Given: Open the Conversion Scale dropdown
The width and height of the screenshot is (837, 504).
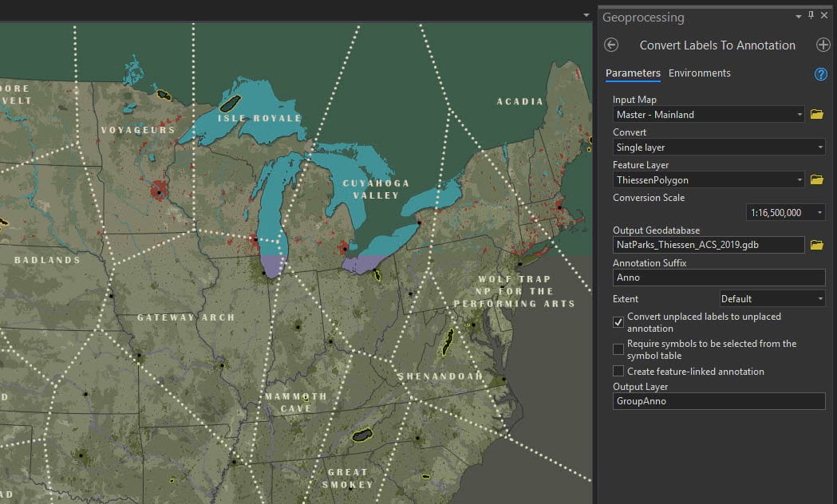Looking at the screenshot, I should pos(785,212).
